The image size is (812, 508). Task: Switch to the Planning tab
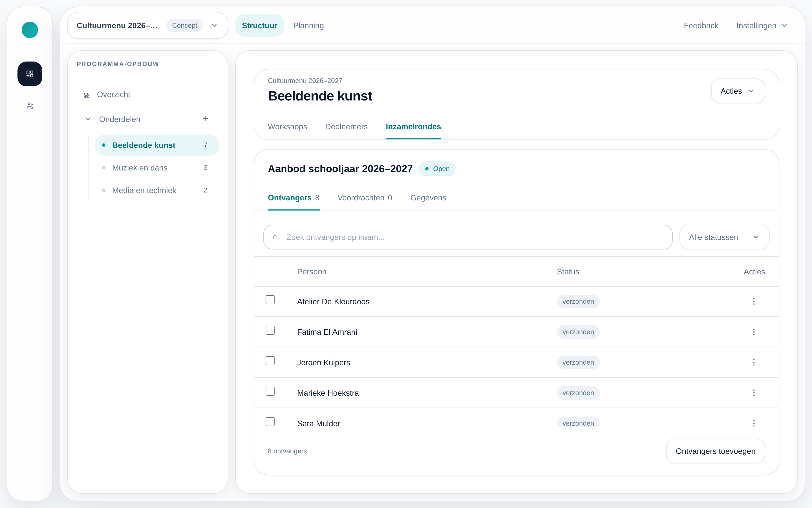click(x=308, y=25)
